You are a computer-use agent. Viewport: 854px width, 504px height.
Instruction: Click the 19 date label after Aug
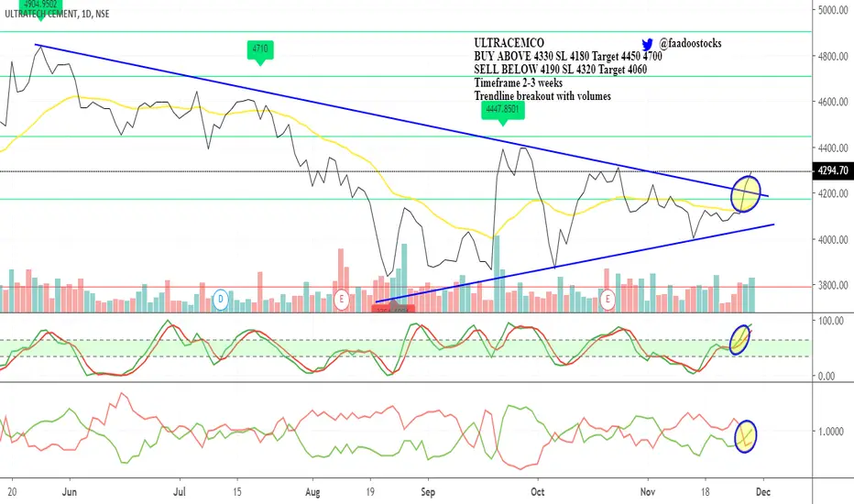coord(370,492)
